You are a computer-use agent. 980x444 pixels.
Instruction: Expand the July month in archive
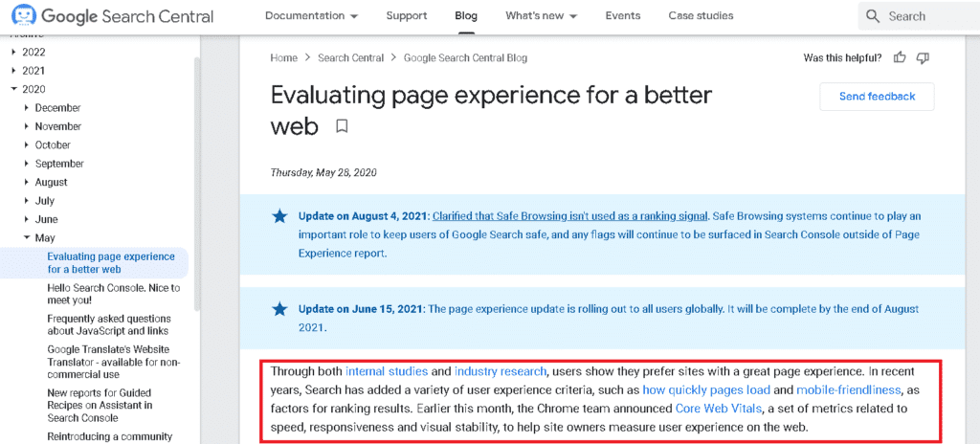pos(27,201)
